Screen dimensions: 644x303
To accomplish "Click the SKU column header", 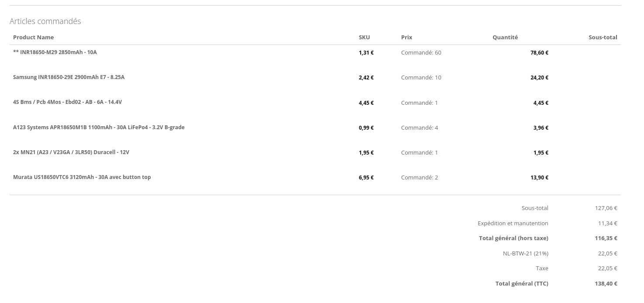I will click(364, 38).
